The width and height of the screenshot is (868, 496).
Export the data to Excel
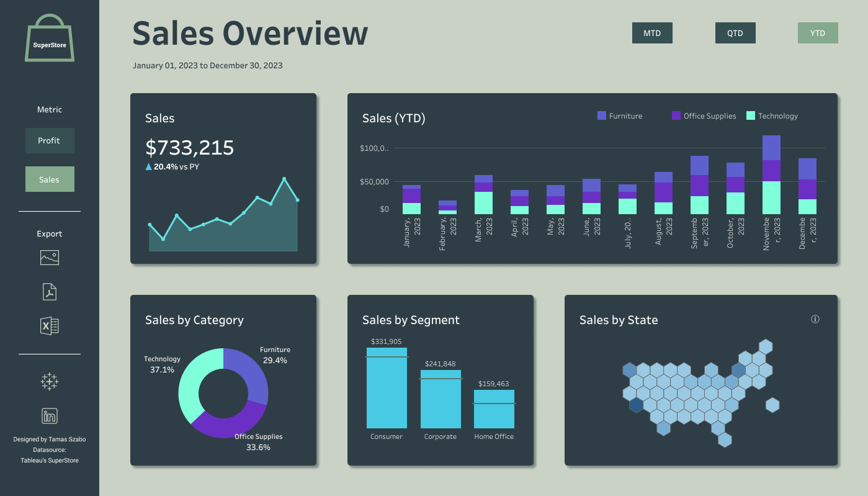tap(49, 325)
